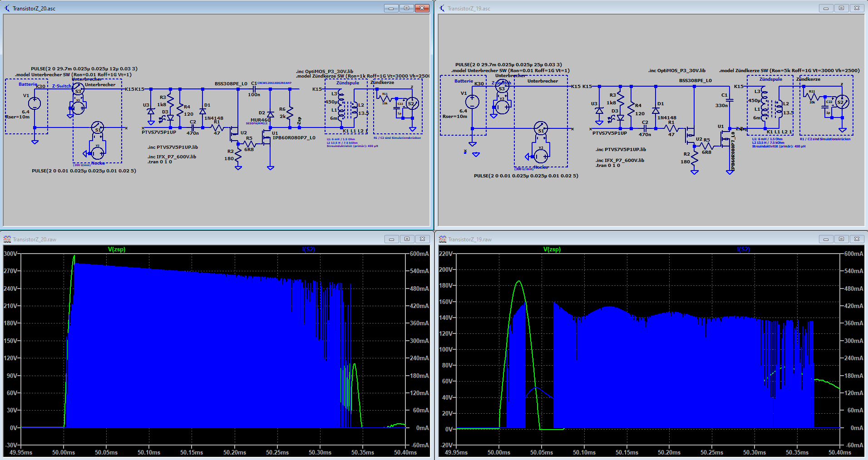Viewport: 868px width, 460px height.
Task: Select the MUR460 diode D2 in left schematic
Action: click(x=270, y=114)
